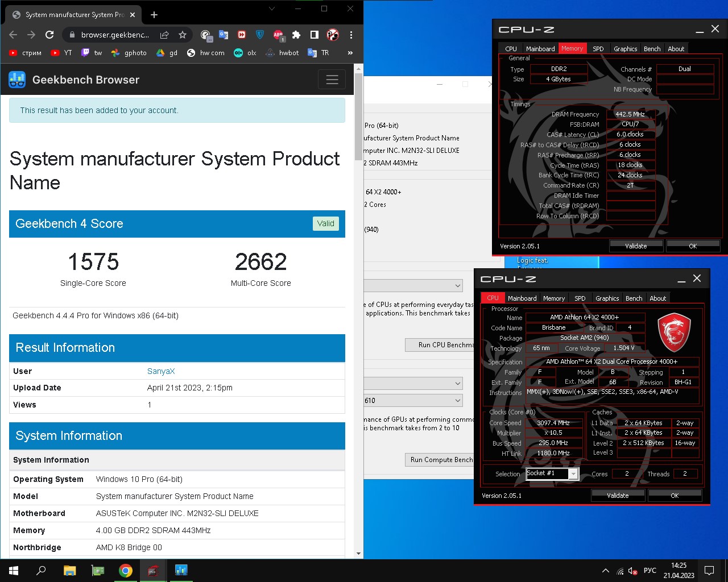This screenshot has height=582, width=728.
Task: Click Run CPU Benchmark in Geekbench window
Action: click(x=440, y=345)
